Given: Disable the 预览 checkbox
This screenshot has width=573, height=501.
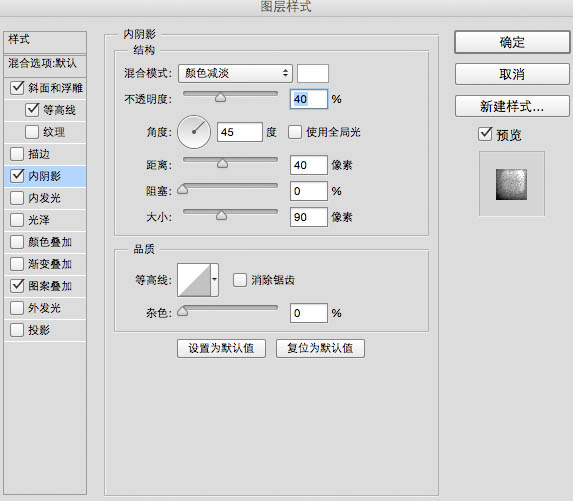Looking at the screenshot, I should click(485, 134).
